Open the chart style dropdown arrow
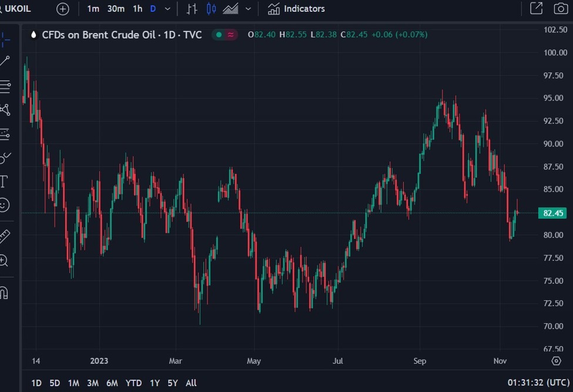The height and width of the screenshot is (392, 573). (247, 8)
